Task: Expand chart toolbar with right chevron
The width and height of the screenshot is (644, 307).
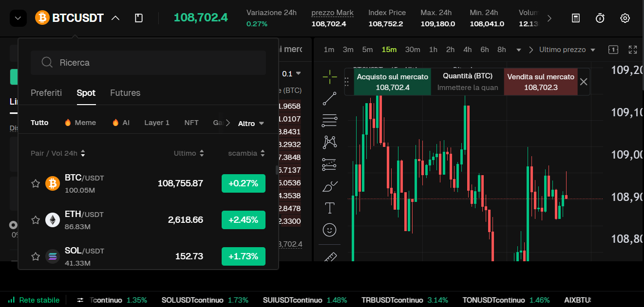Action: click(531, 50)
